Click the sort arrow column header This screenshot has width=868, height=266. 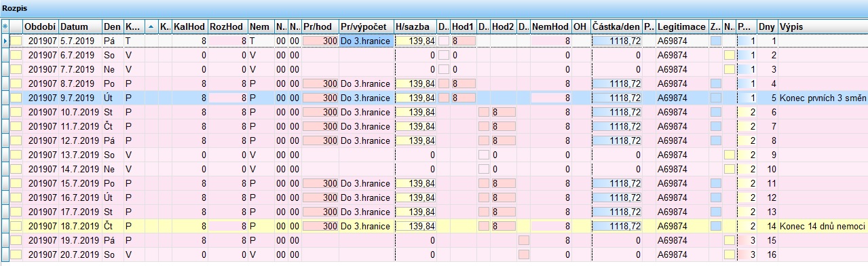(x=151, y=26)
